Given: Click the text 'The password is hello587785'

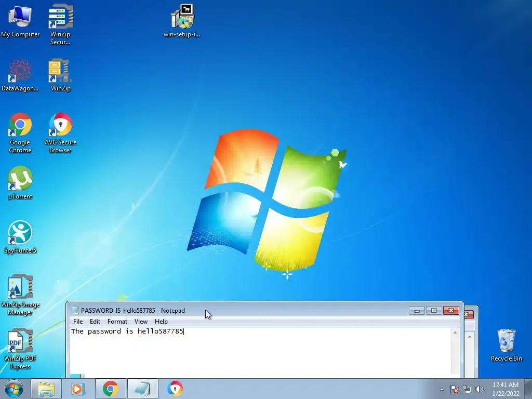Looking at the screenshot, I should [127, 331].
